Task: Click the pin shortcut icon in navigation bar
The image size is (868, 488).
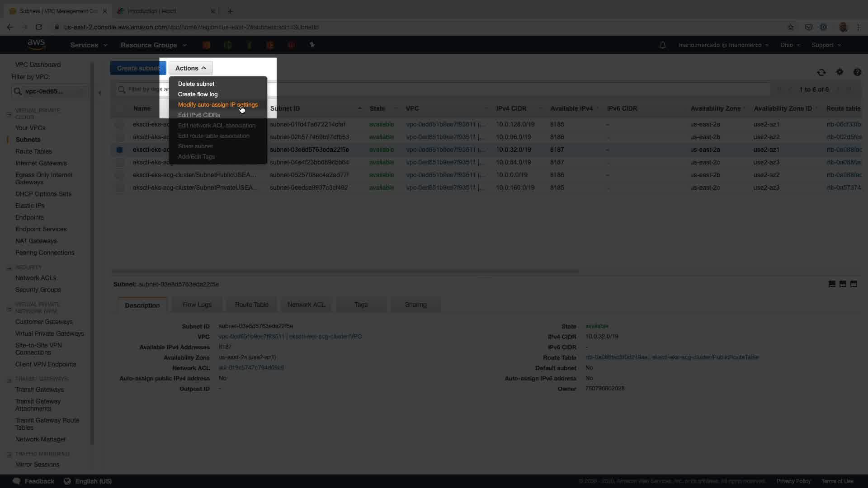Action: point(311,45)
